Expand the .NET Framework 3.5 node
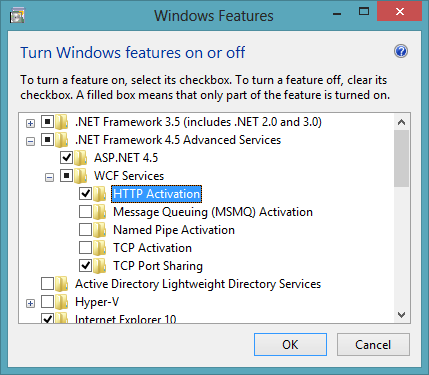429x375 pixels. 30,124
